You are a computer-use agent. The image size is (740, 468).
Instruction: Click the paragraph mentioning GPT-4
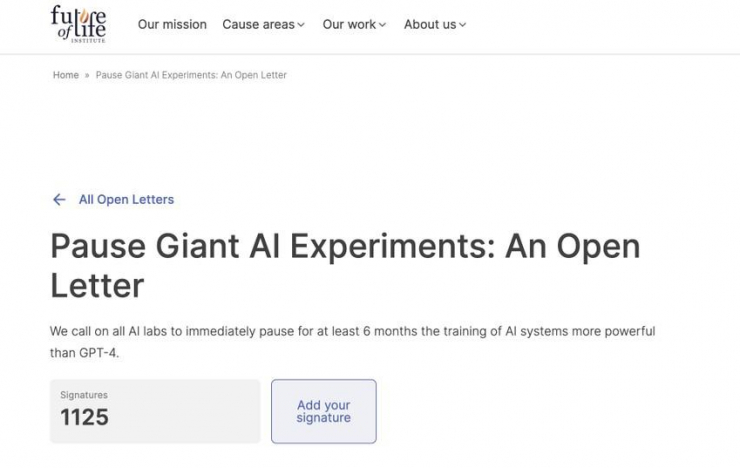click(x=353, y=342)
